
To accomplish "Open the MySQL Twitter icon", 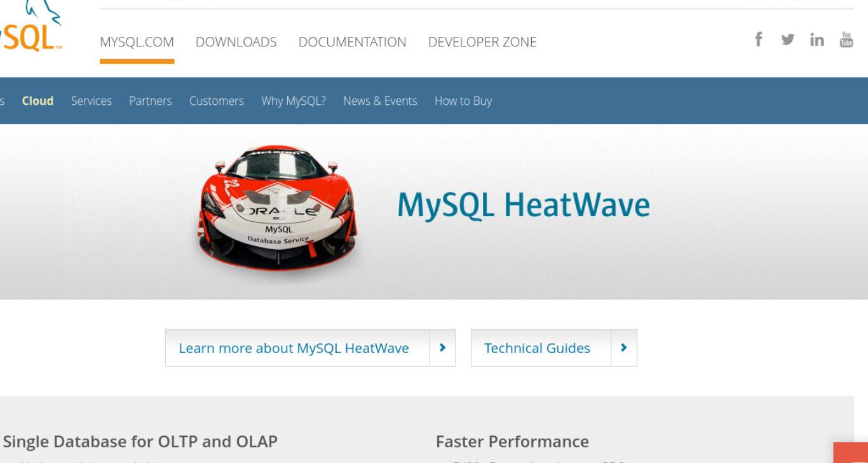I will coord(787,41).
